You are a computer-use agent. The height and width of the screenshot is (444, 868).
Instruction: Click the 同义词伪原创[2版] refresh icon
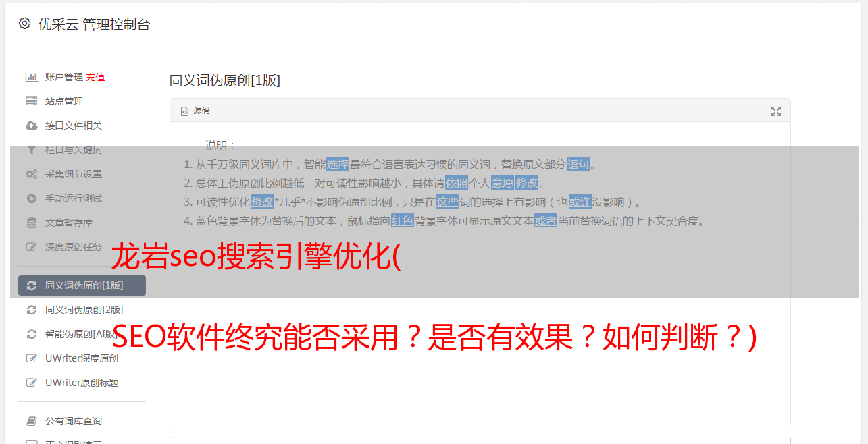pos(31,310)
